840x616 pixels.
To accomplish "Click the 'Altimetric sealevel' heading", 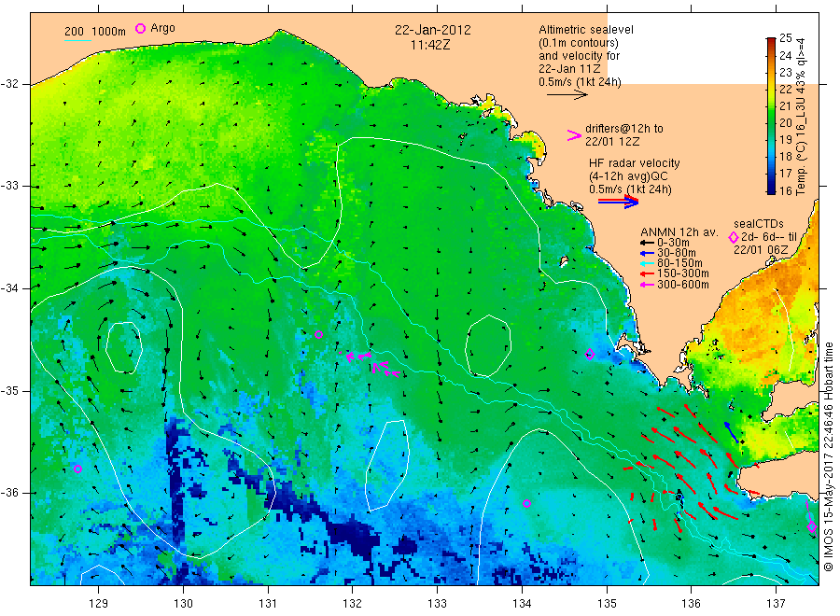I will 586,30.
